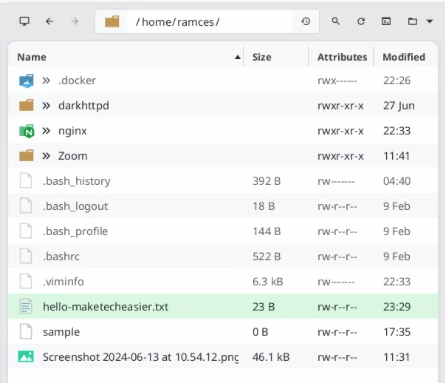The width and height of the screenshot is (445, 383).
Task: Select the hello-maketecheasier.txt file
Action: tap(223, 307)
